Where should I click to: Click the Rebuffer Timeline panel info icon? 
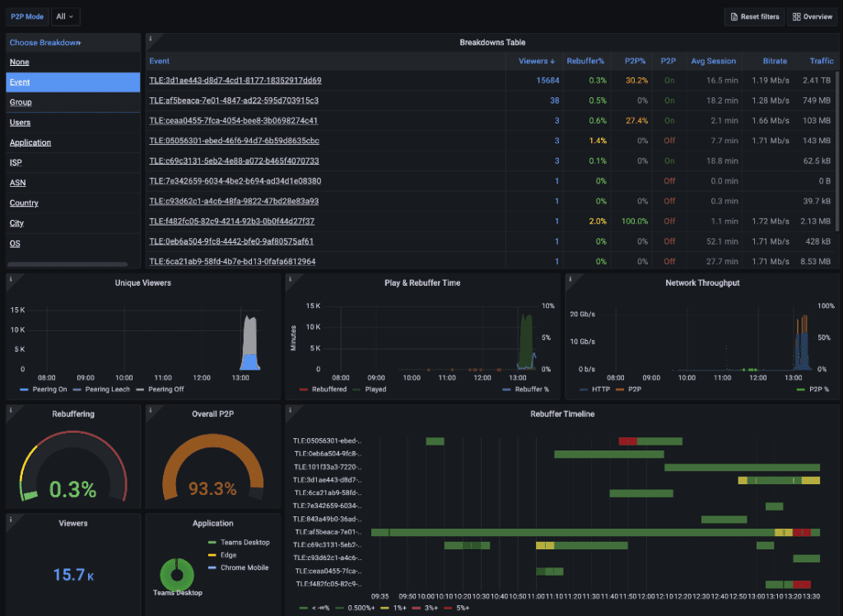tap(291, 409)
